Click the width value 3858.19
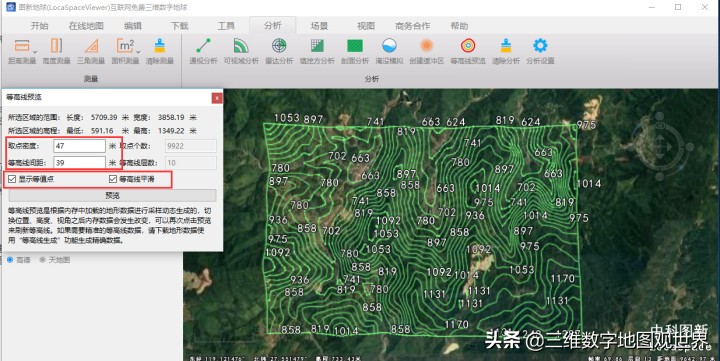The width and height of the screenshot is (720, 361). tap(171, 118)
